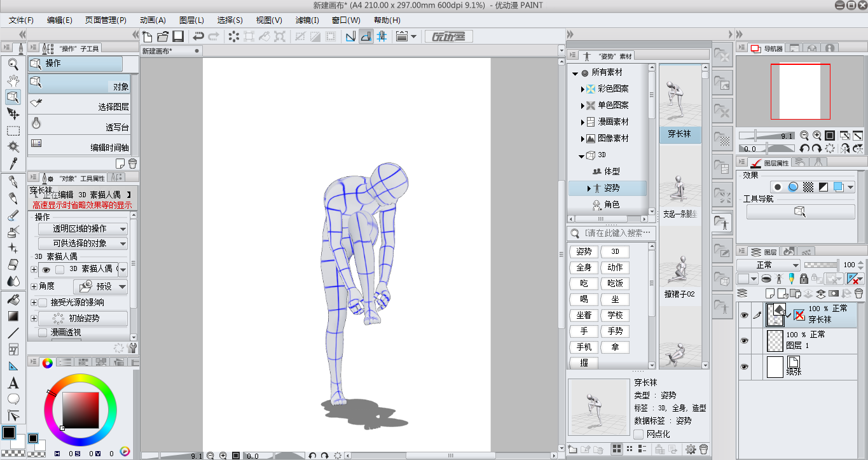Screen dimensions: 868x460
Task: Click the zoom out icon in navigator
Action: pos(804,136)
